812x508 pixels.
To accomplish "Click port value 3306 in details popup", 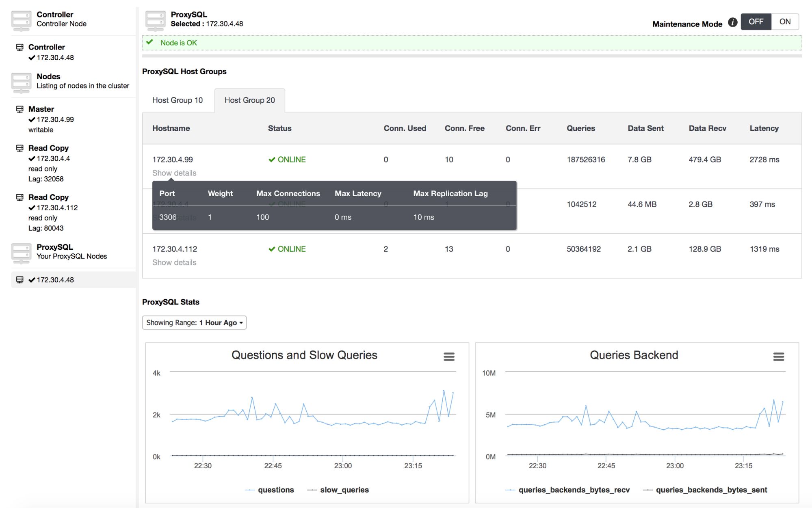I will pos(168,217).
